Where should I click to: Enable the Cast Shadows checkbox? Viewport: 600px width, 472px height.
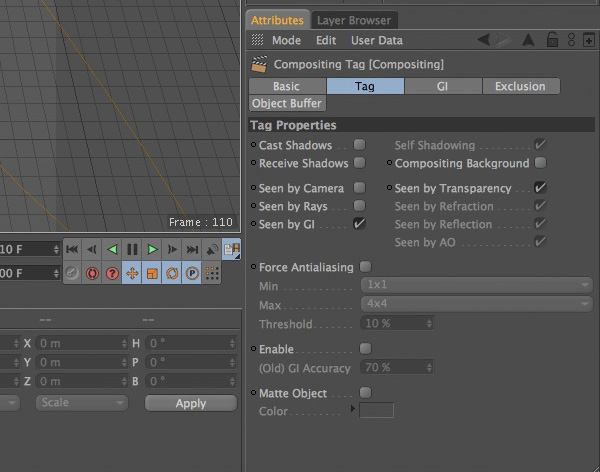click(359, 145)
